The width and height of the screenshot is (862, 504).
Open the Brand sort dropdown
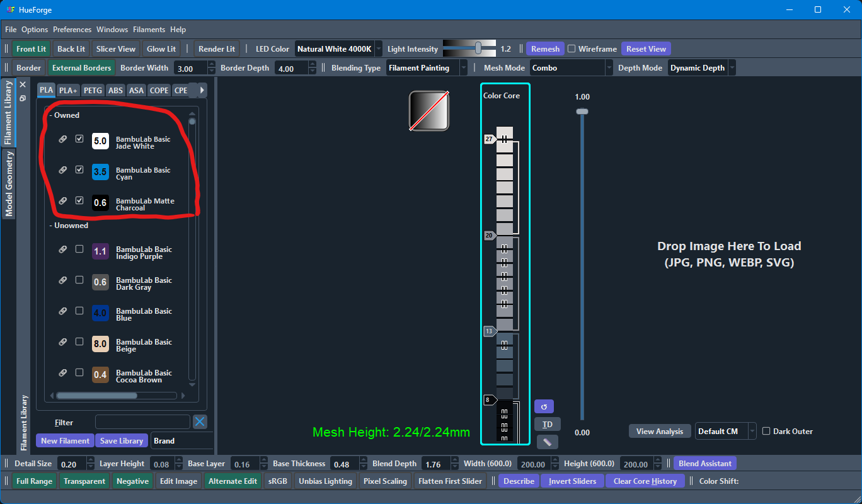point(181,440)
